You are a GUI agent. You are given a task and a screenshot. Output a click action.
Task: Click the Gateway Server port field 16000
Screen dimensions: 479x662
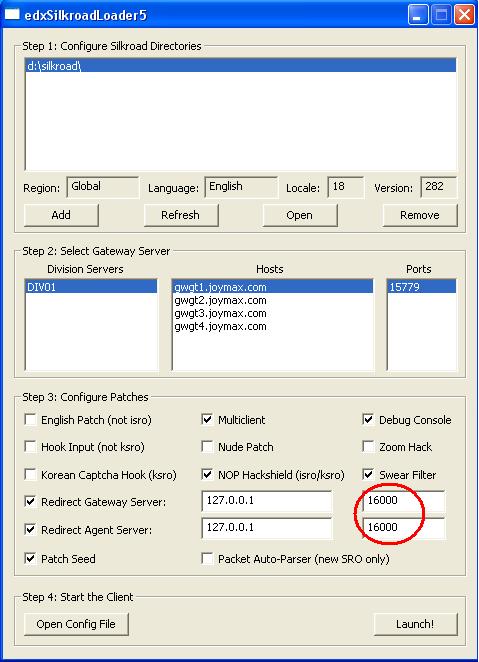(404, 501)
